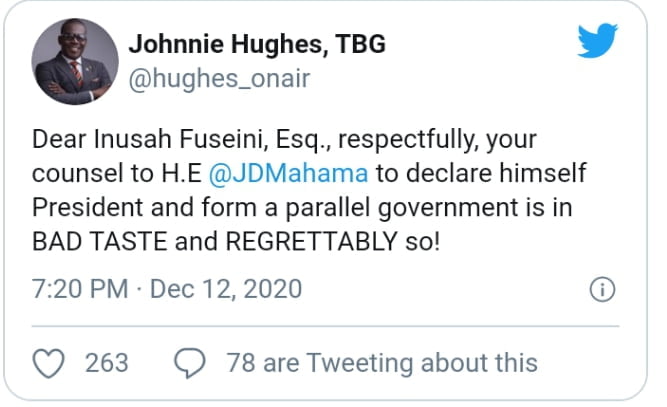The image size is (667, 407).
Task: Click the word REGRETTABLY in tweet
Action: click(x=311, y=242)
